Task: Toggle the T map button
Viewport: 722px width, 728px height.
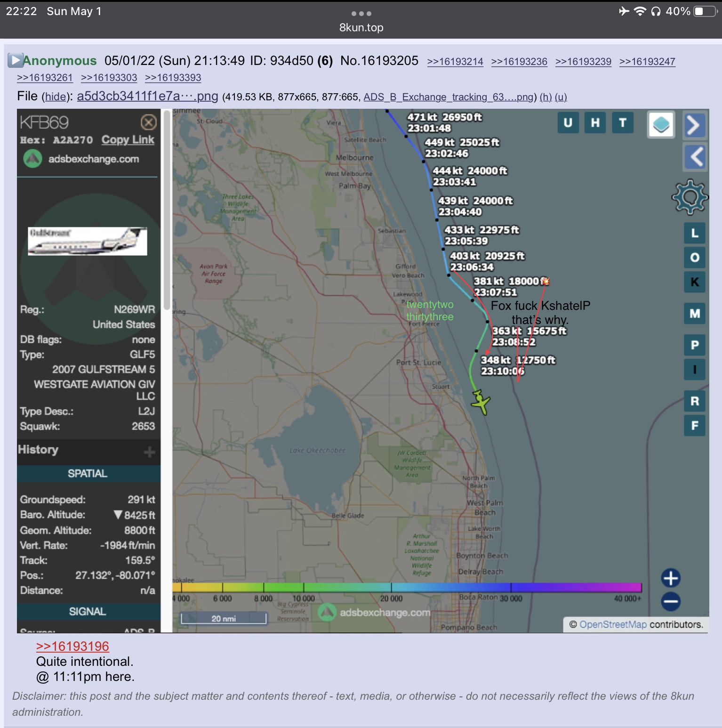Action: pyautogui.click(x=623, y=123)
